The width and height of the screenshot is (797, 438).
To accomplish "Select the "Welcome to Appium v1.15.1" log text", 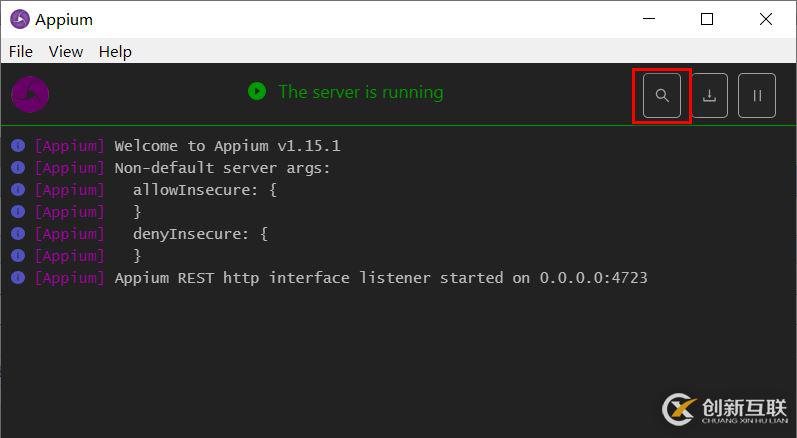I will click(x=227, y=146).
